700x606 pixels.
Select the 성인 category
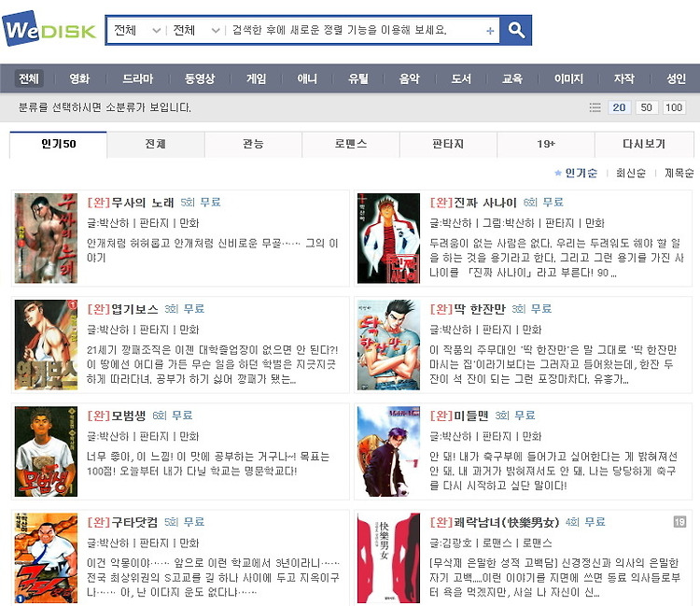coord(676,78)
